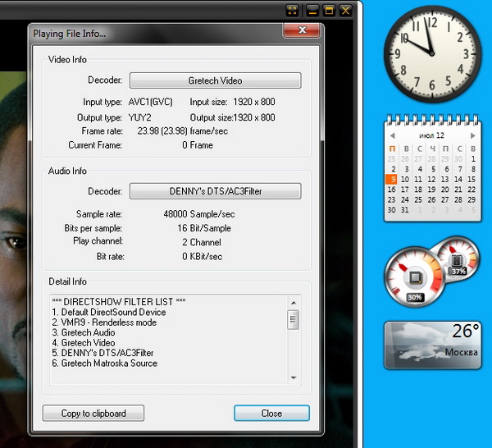Click the Detail Info scrollbar thumb
492x448 pixels.
click(x=294, y=320)
